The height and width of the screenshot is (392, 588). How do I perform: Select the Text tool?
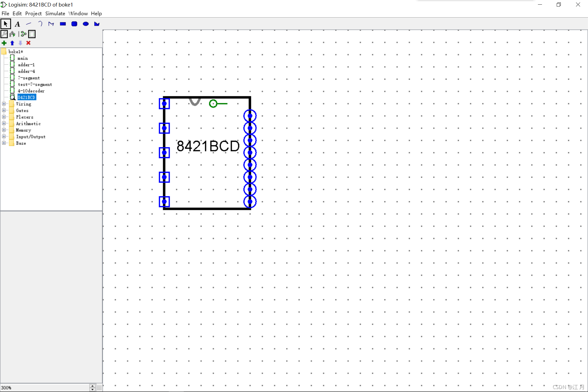17,24
